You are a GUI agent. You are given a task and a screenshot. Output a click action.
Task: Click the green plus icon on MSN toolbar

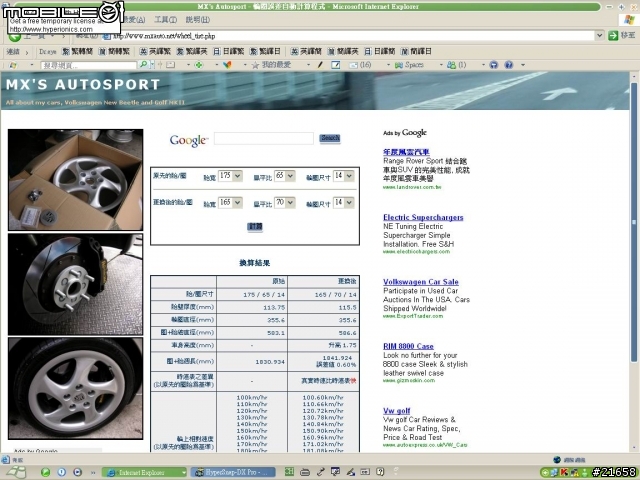click(x=199, y=65)
